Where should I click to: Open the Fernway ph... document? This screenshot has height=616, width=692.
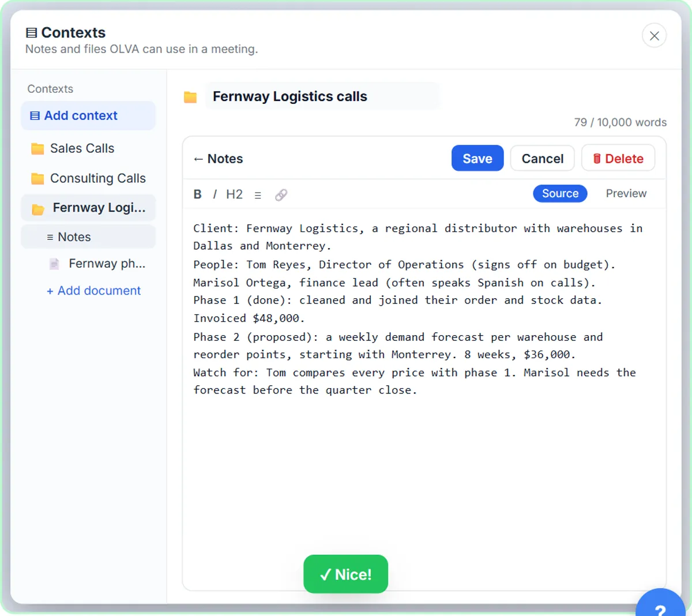click(x=98, y=264)
